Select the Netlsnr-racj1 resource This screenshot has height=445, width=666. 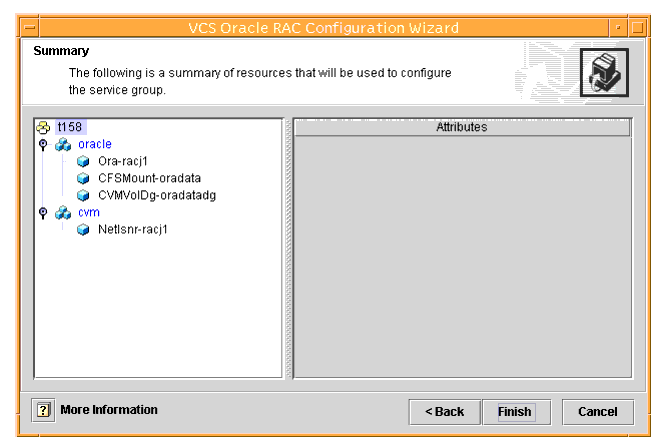point(133,230)
